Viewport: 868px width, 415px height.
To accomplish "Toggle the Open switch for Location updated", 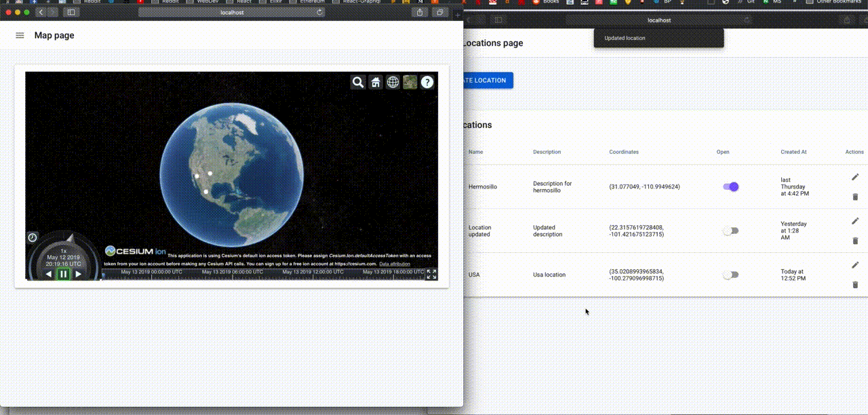I will pyautogui.click(x=730, y=231).
